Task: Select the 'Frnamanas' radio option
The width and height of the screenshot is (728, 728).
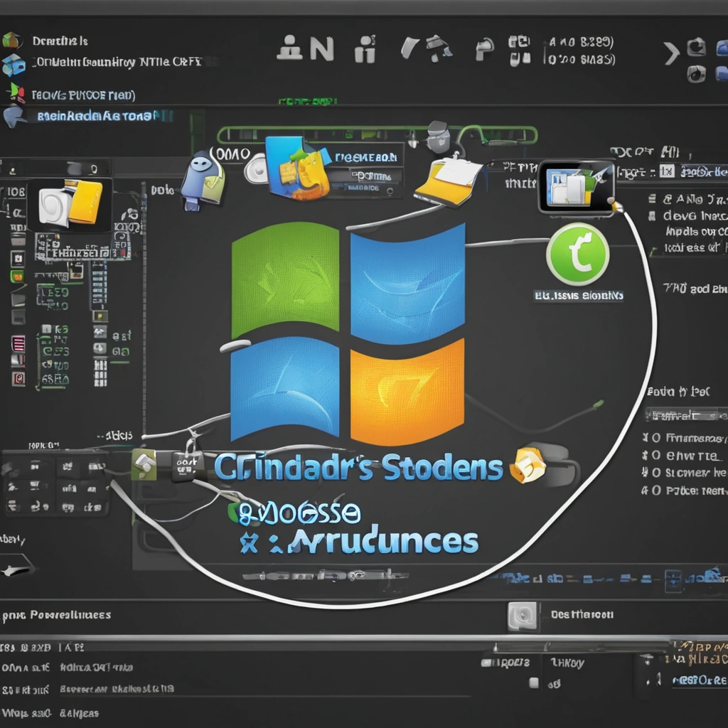Action: (x=655, y=438)
